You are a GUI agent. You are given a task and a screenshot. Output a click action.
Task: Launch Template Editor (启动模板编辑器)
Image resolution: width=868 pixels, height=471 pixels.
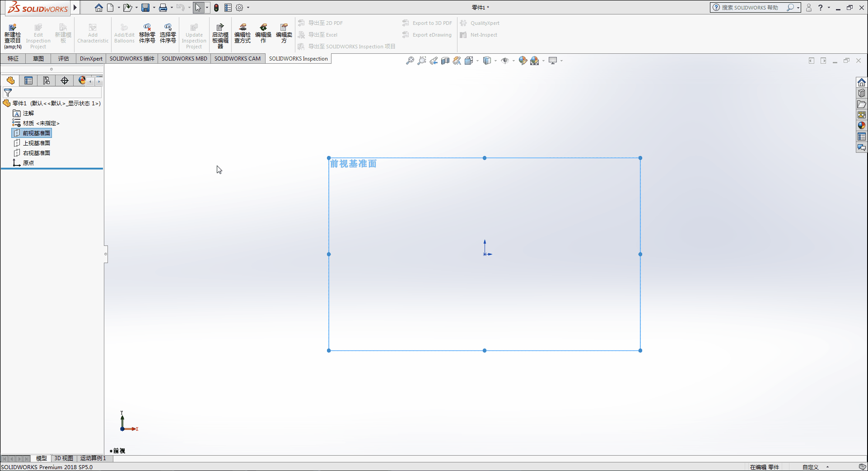220,37
